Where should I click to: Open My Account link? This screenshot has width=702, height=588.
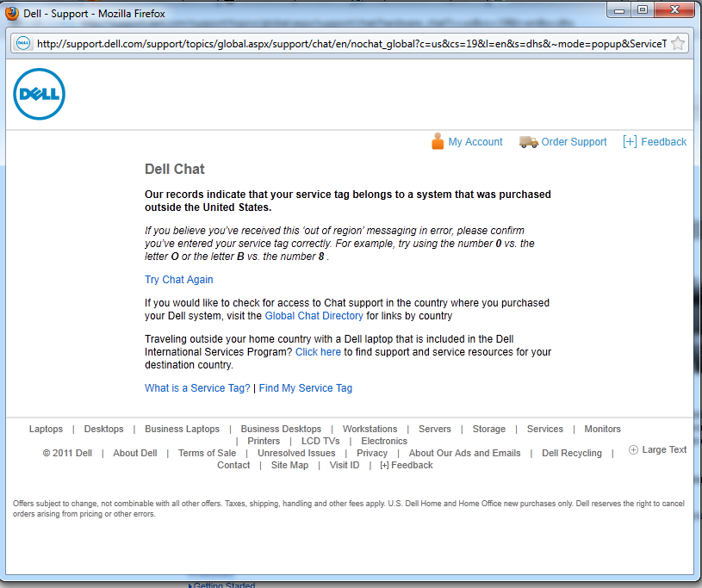click(475, 142)
